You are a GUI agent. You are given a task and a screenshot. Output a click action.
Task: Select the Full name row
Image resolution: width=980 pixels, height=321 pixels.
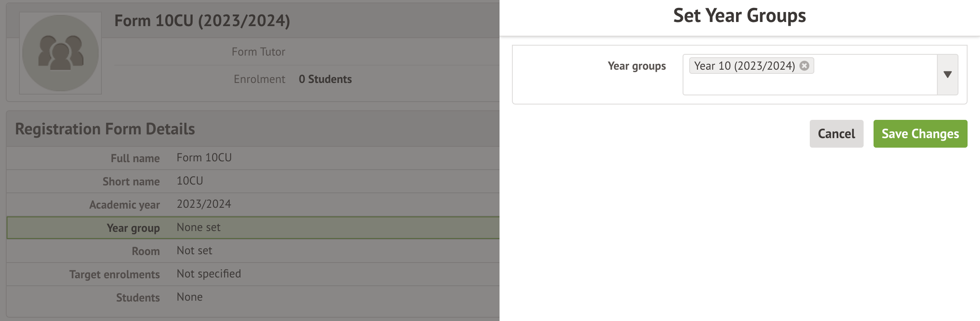point(253,158)
